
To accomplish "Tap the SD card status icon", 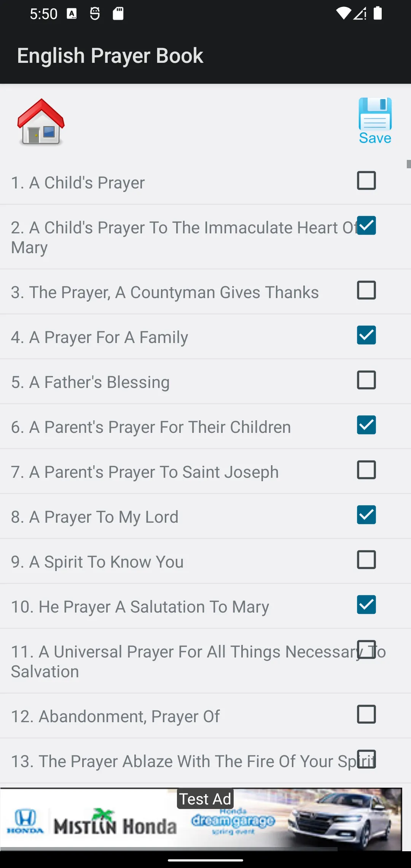I will pyautogui.click(x=118, y=14).
